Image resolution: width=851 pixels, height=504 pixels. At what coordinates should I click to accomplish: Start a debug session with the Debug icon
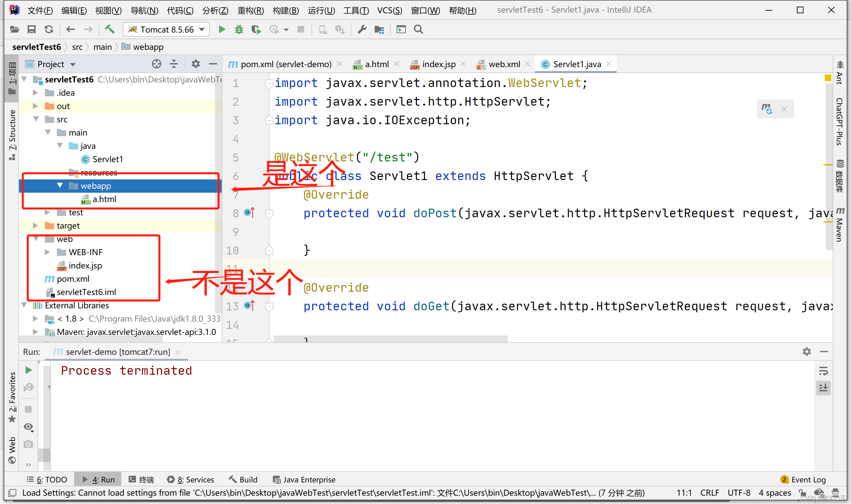click(239, 29)
